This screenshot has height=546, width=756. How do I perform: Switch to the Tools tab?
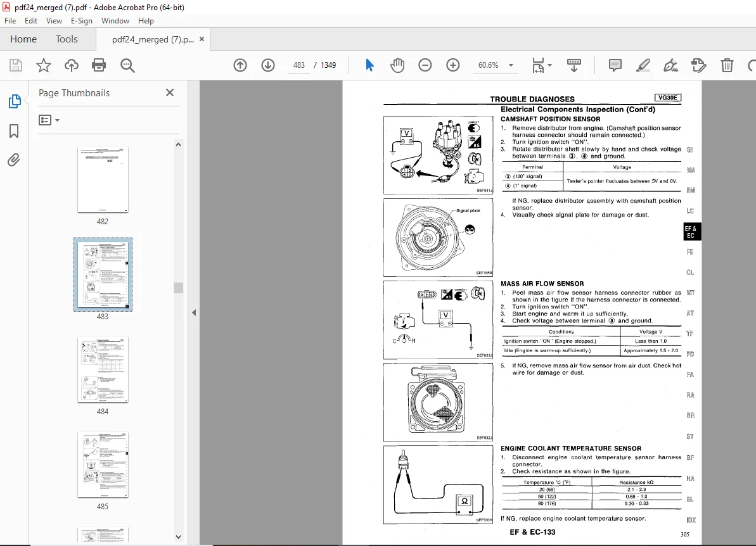(67, 39)
